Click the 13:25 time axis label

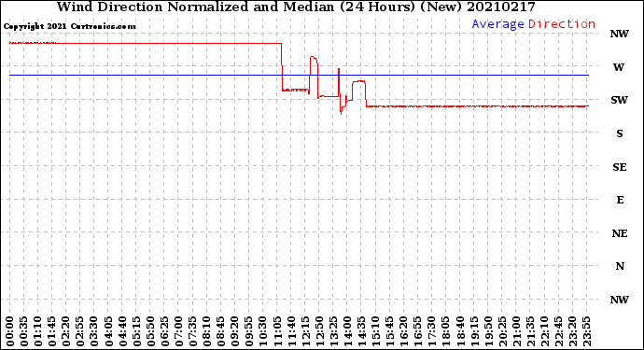(x=333, y=331)
